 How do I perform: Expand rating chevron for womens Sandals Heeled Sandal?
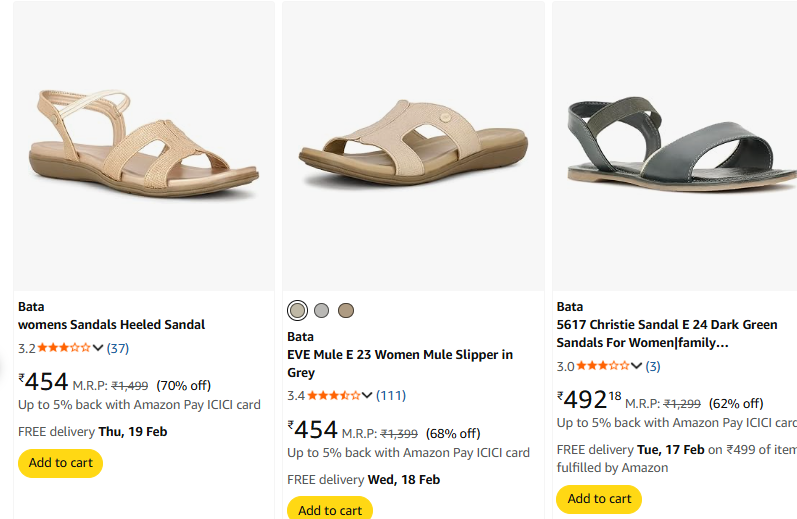point(98,348)
